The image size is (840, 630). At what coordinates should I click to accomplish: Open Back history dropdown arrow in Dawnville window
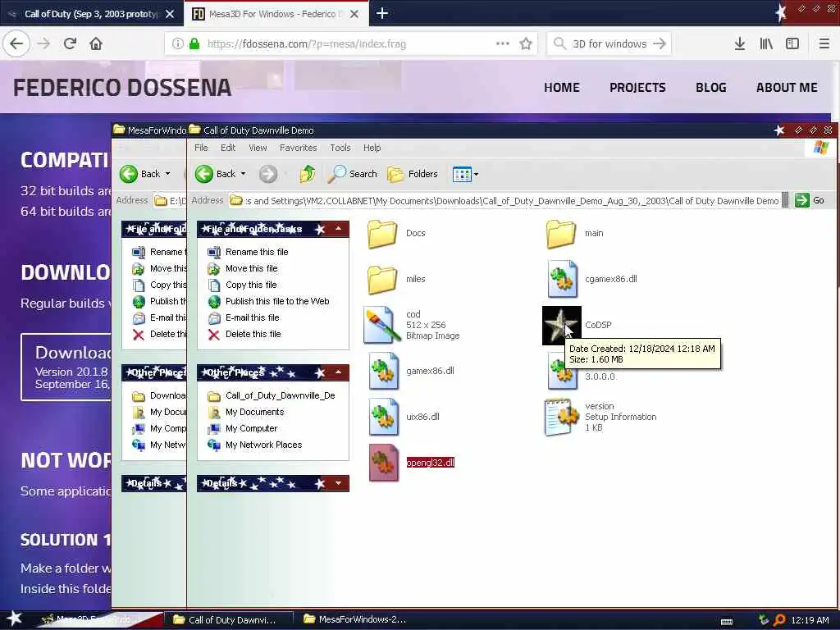(243, 174)
